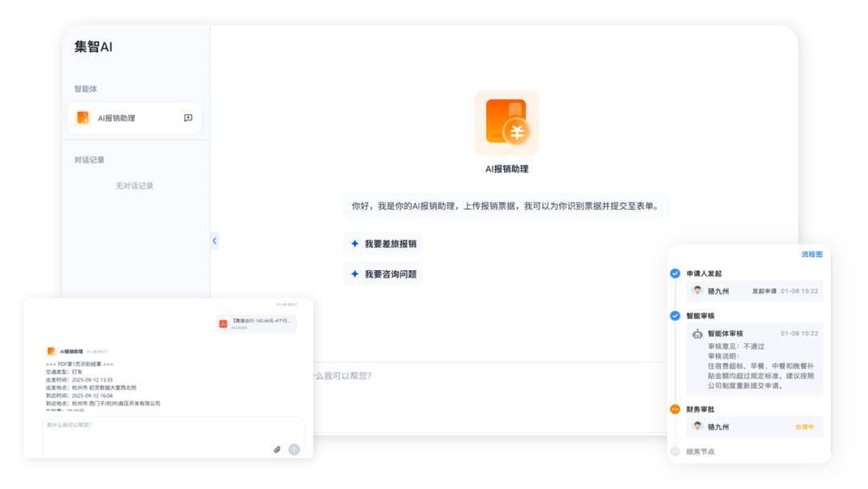Click the greeting message bubble
Image resolution: width=868 pixels, height=489 pixels.
[x=506, y=206]
